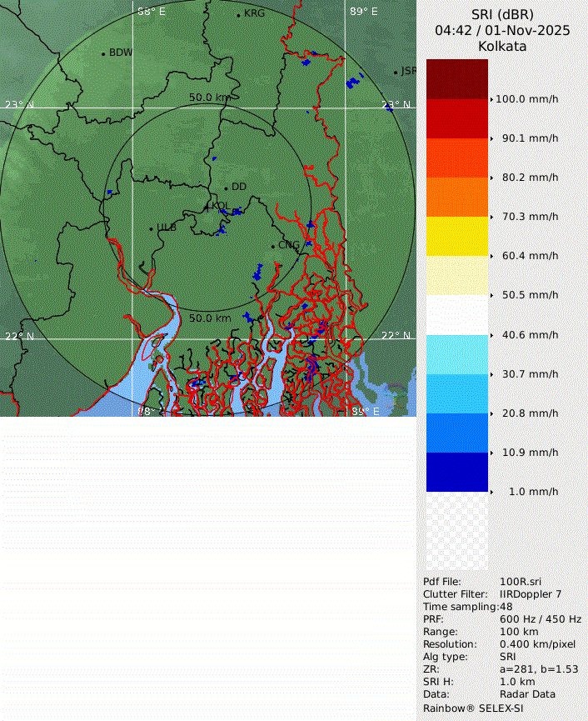Select the DD city marker dot
588x721 pixels.
(x=226, y=188)
